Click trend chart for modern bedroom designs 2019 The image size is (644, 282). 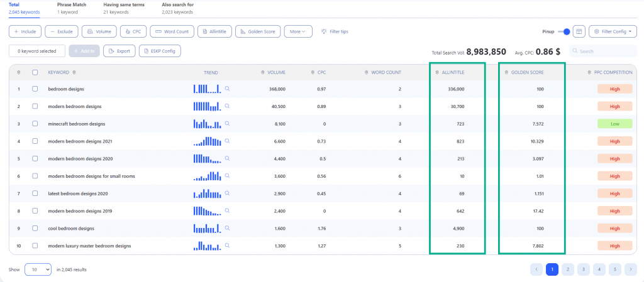208,211
